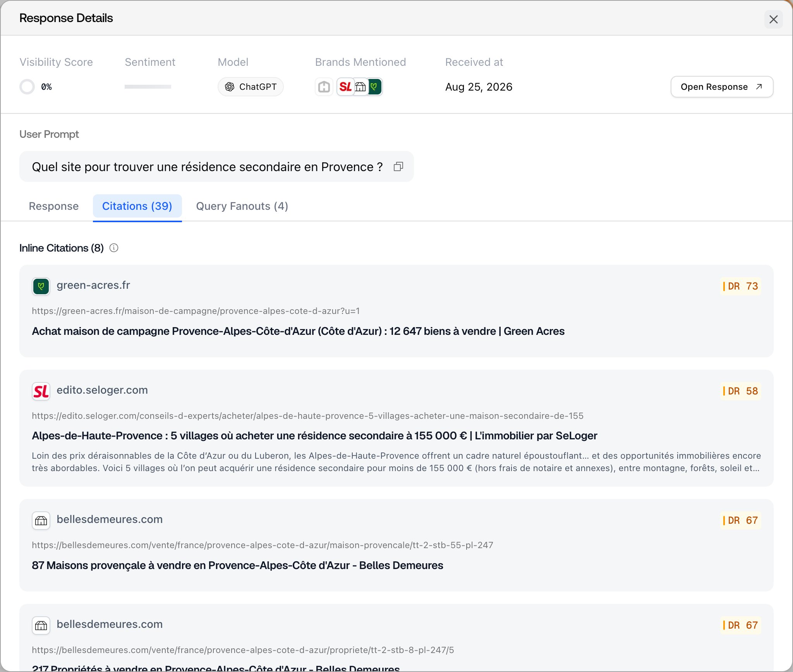Click the sentiment bar indicator
The width and height of the screenshot is (793, 672).
148,87
